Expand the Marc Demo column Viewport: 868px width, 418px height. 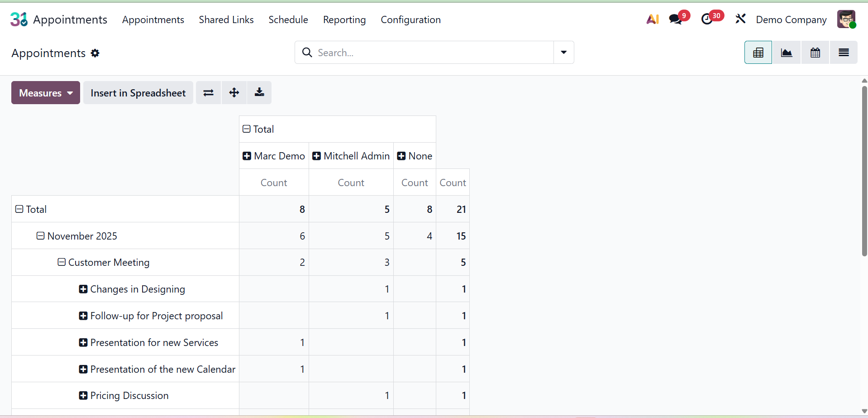(247, 156)
